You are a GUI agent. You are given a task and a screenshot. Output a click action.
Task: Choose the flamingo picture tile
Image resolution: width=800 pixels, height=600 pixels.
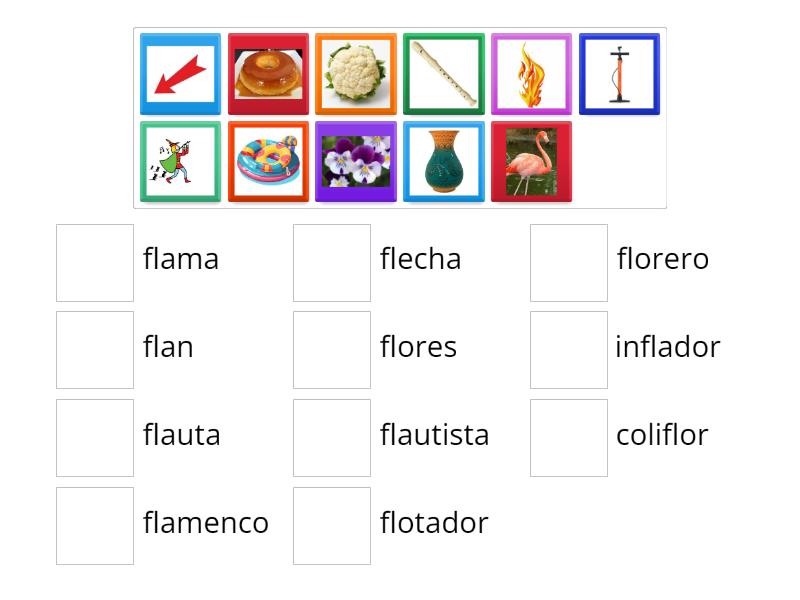pyautogui.click(x=532, y=160)
